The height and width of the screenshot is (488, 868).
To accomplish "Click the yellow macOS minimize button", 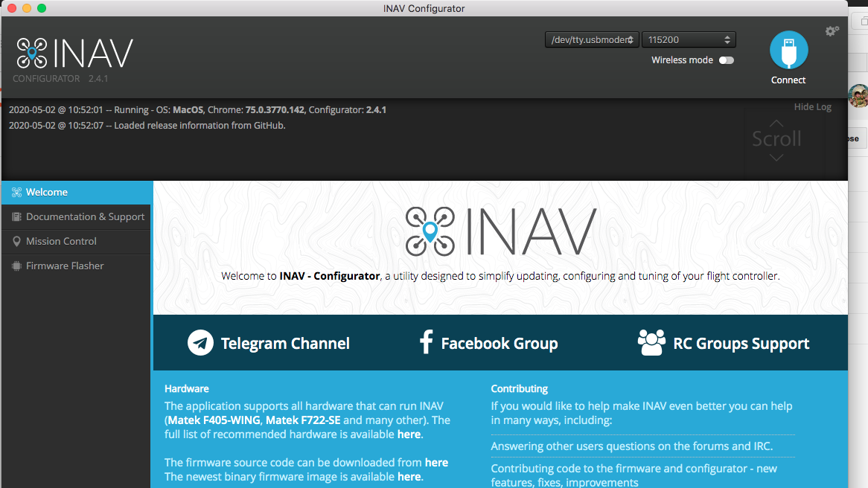I will pos(27,8).
